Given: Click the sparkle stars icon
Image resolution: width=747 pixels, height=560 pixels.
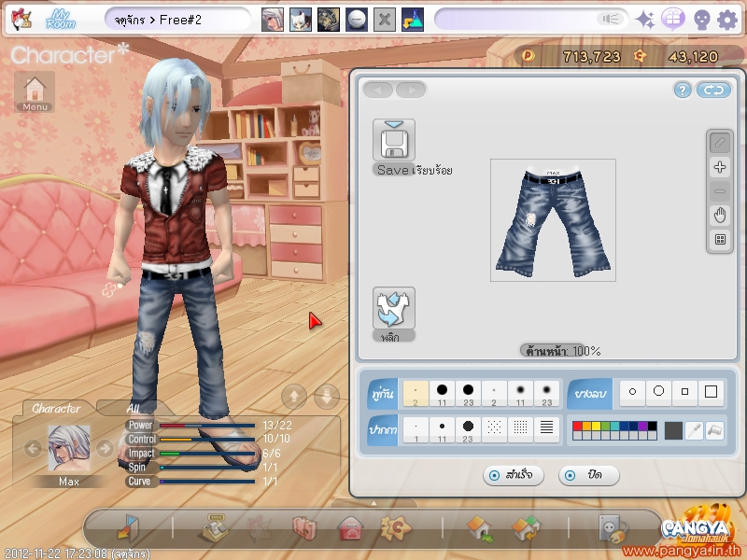Looking at the screenshot, I should 645,20.
